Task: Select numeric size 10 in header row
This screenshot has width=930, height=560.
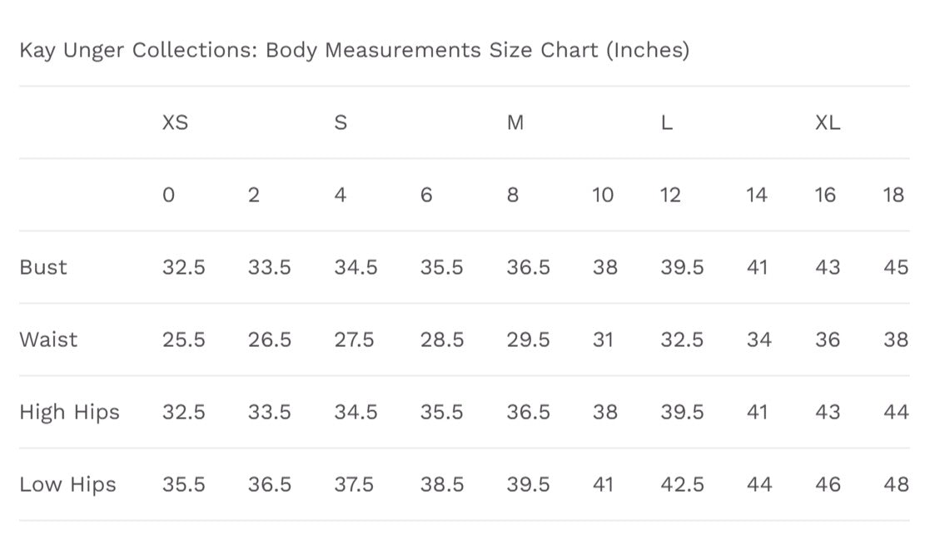Action: 603,196
